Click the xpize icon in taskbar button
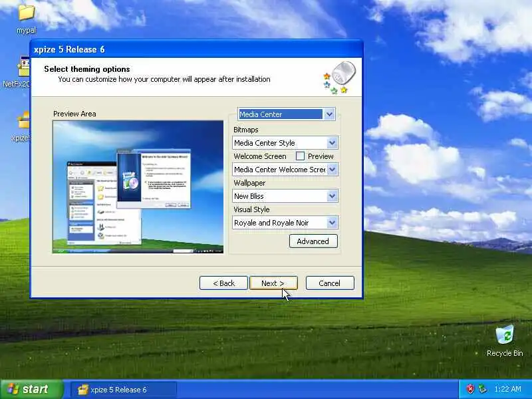Viewport: 532px width, 399px height. (x=82, y=390)
